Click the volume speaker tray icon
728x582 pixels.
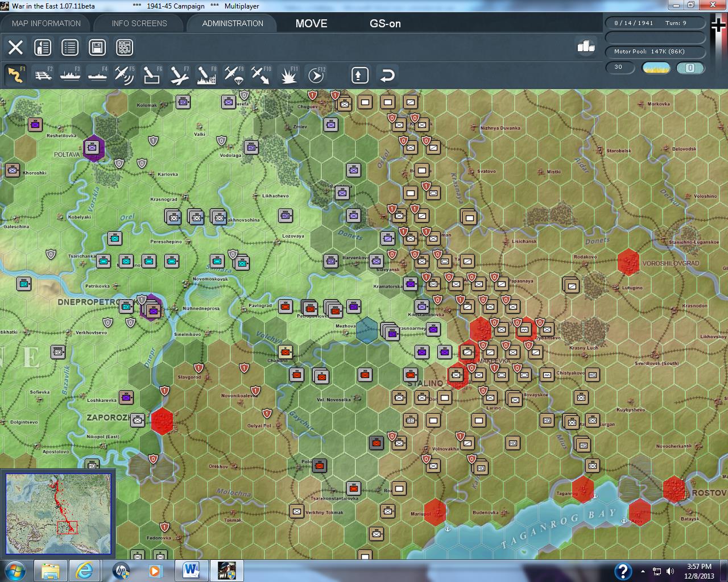671,571
